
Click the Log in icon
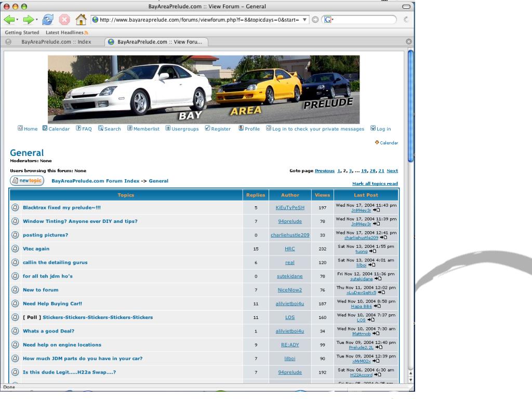pyautogui.click(x=373, y=128)
